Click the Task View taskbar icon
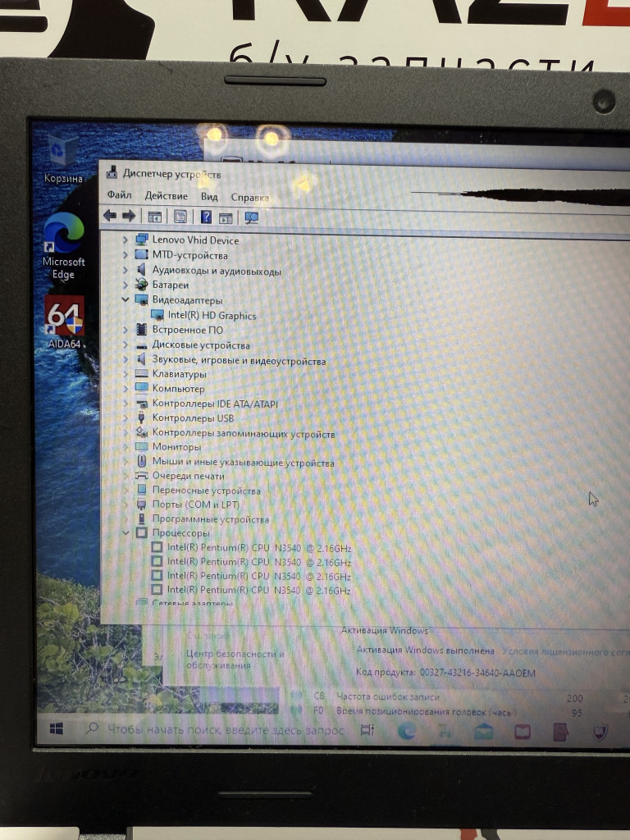Screen dimensions: 630x840 367,729
